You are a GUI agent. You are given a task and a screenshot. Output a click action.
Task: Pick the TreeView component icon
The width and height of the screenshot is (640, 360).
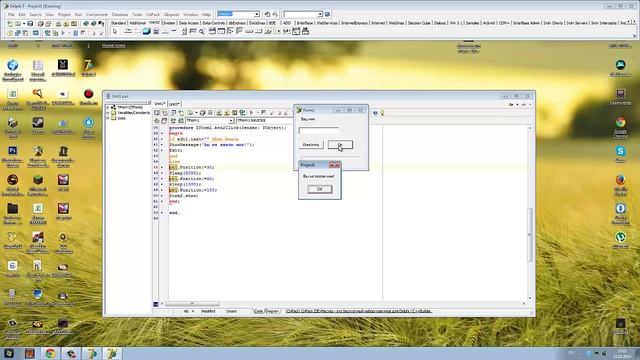pos(231,31)
